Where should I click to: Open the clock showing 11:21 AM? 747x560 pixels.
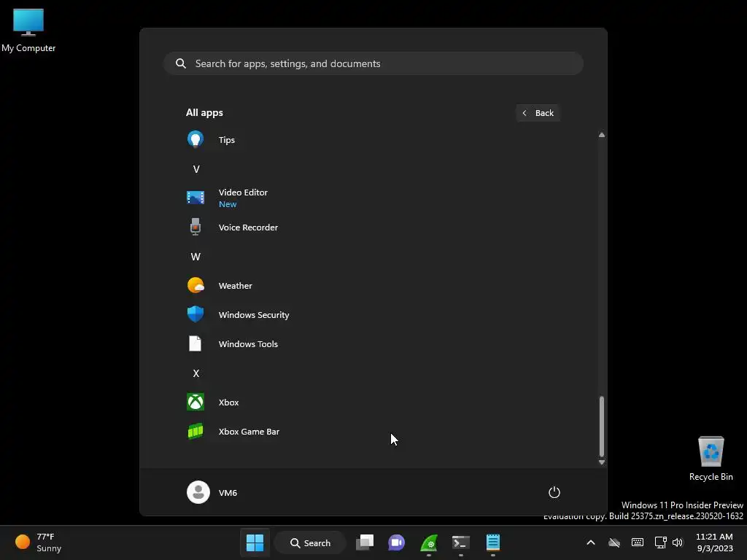click(x=715, y=542)
